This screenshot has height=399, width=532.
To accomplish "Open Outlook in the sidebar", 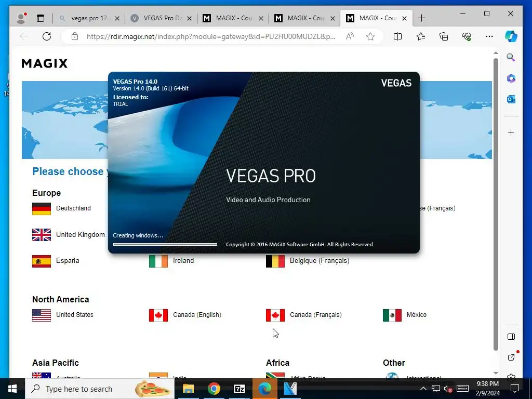I will [x=511, y=99].
